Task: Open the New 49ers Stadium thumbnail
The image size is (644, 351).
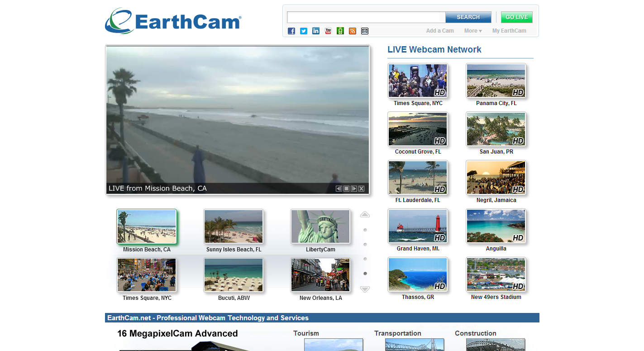Action: click(496, 274)
